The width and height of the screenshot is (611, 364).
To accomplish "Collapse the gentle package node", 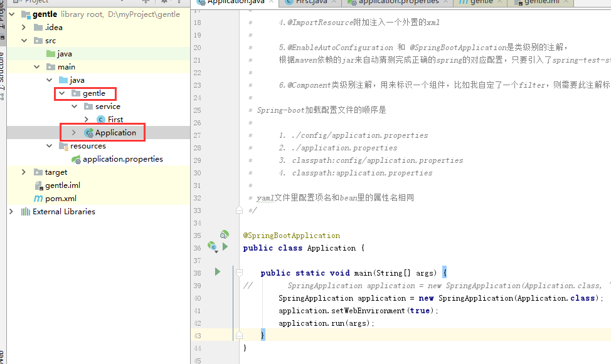I will click(x=61, y=93).
